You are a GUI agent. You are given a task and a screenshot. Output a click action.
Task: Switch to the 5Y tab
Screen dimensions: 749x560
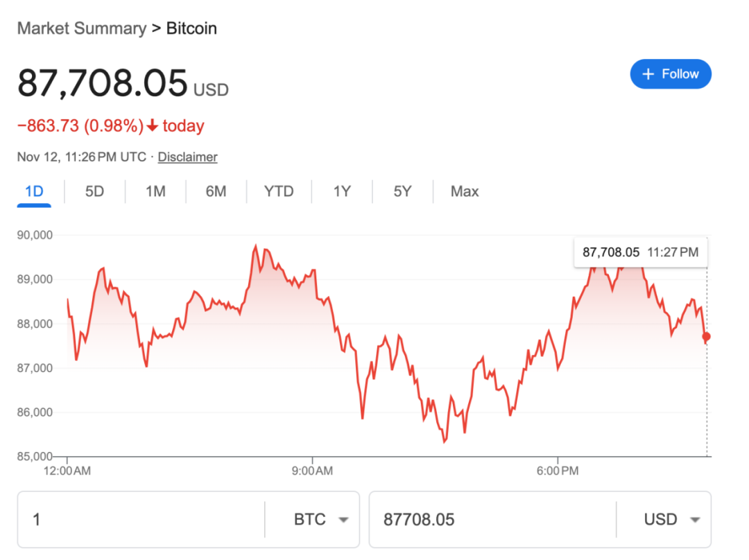point(402,191)
